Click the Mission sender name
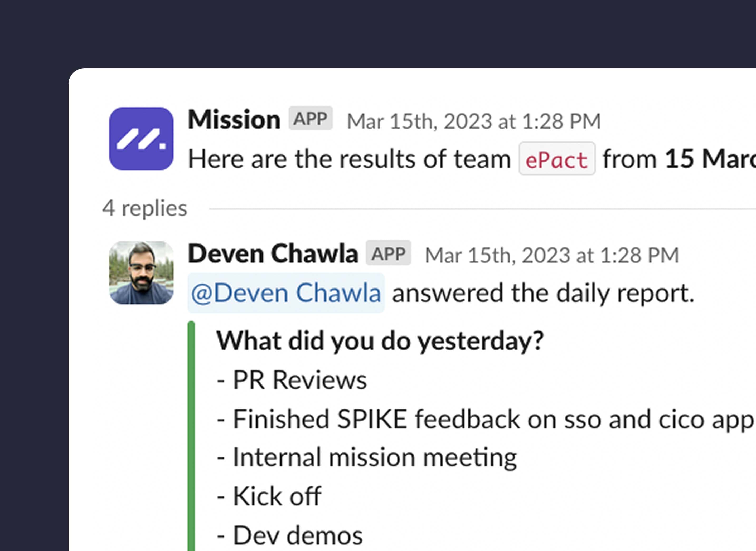 click(234, 119)
